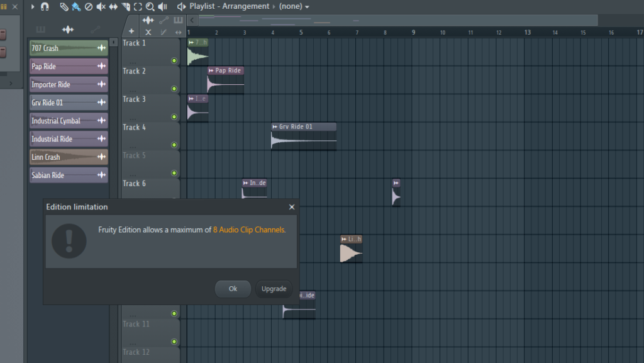Click waveform icon on Grv Ride 01 row
This screenshot has width=644, height=363.
[x=101, y=103]
